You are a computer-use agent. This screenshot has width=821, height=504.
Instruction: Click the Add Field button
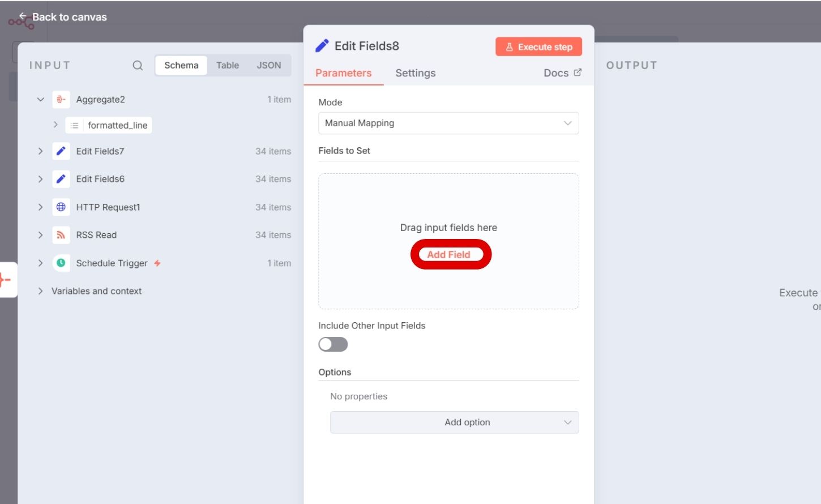[450, 254]
